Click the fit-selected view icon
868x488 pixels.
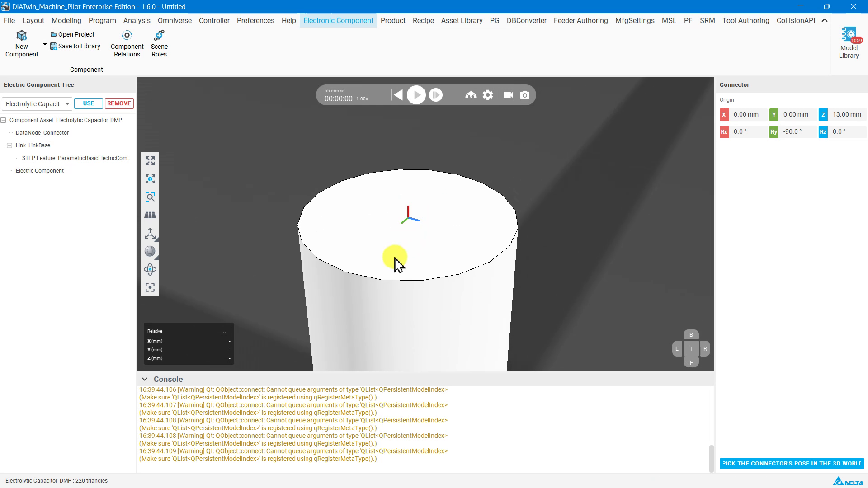(x=150, y=179)
